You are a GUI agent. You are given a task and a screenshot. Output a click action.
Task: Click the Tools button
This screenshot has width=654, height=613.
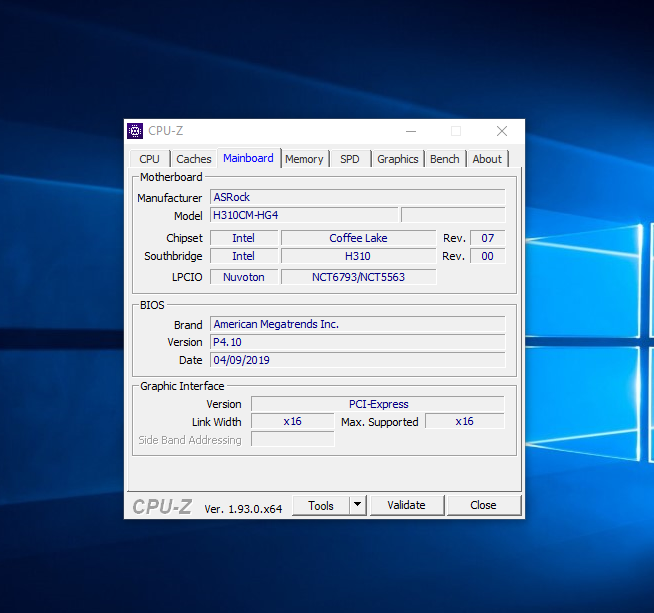coord(321,505)
